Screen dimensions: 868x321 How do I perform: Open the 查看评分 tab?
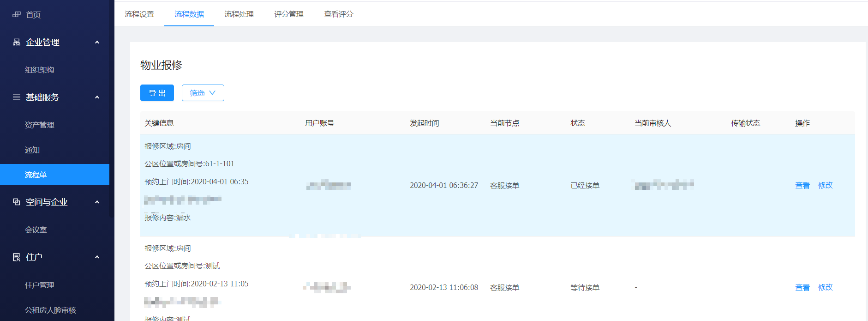pyautogui.click(x=338, y=14)
